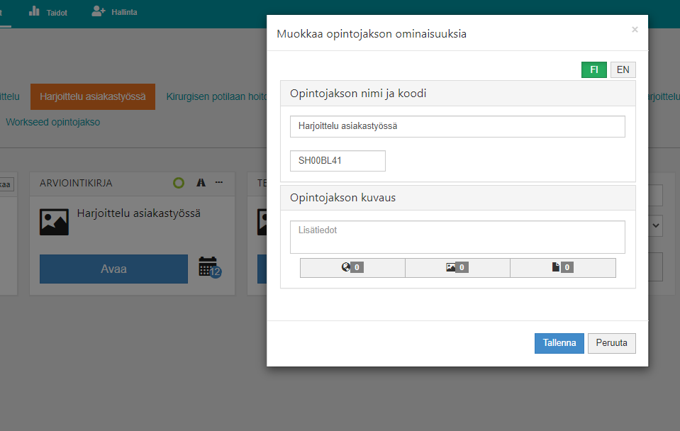This screenshot has height=431, width=680.
Task: Open the Kirurgisen potilaan hoito tab
Action: [x=215, y=97]
